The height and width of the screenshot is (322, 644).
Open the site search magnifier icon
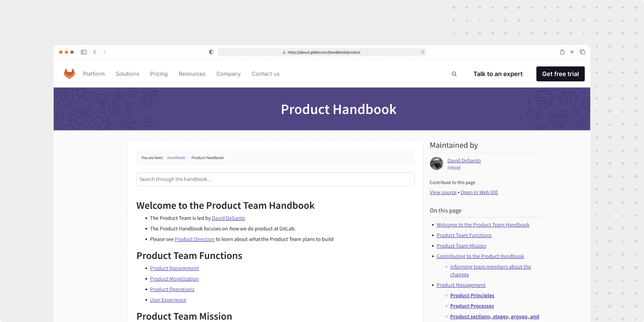pos(454,74)
